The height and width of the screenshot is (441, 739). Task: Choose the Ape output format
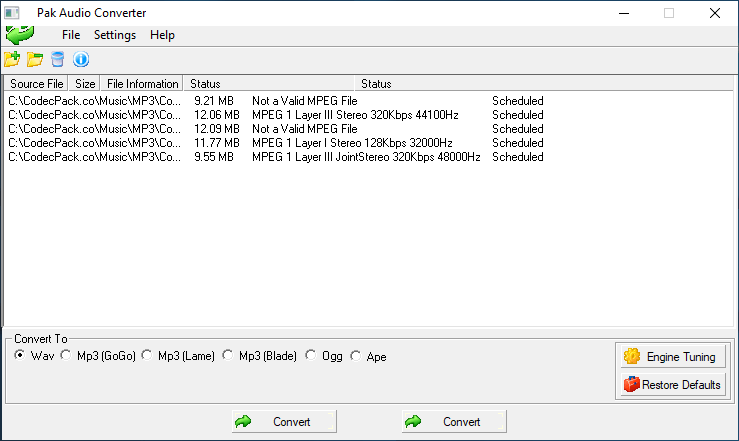[x=368, y=356]
